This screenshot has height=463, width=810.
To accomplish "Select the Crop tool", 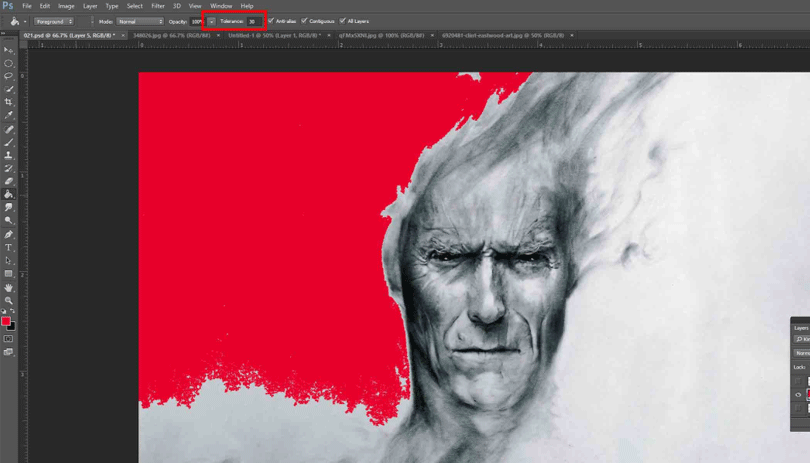I will [9, 102].
